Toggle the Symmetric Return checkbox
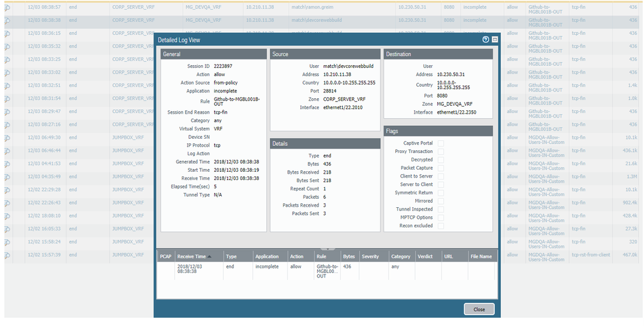The width and height of the screenshot is (644, 326). (441, 192)
